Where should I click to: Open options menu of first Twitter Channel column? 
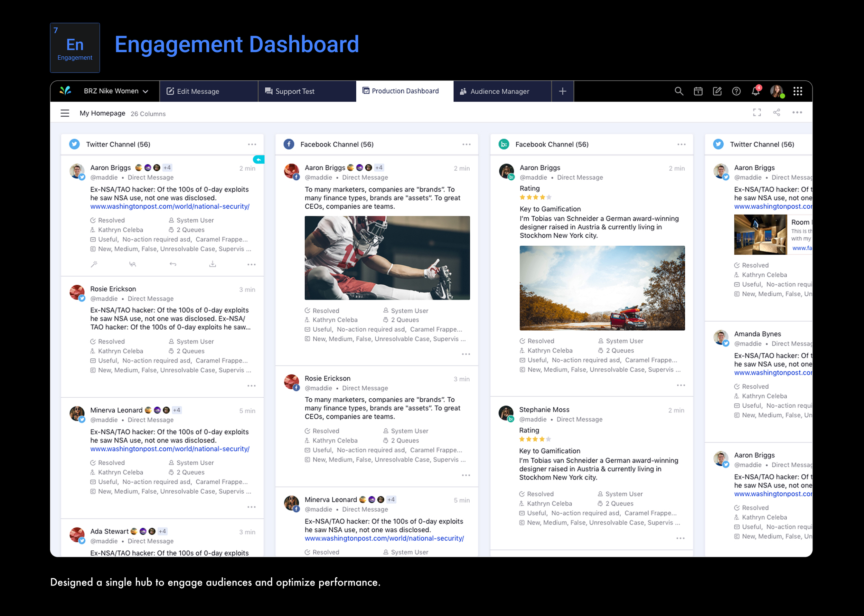(252, 144)
